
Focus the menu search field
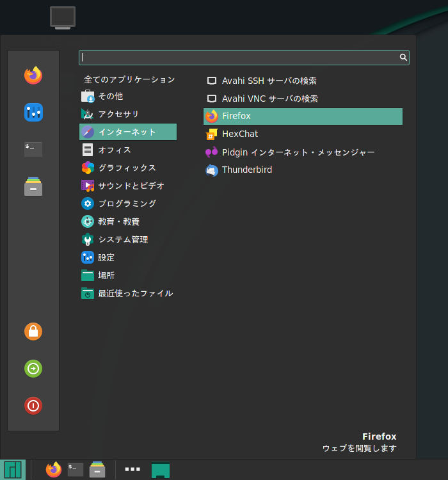tap(244, 58)
